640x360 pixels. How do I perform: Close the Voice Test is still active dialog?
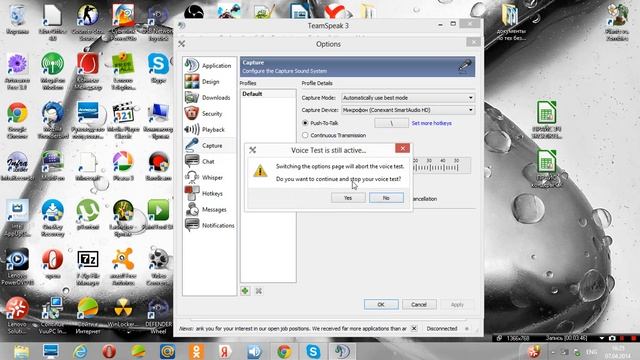[x=402, y=148]
